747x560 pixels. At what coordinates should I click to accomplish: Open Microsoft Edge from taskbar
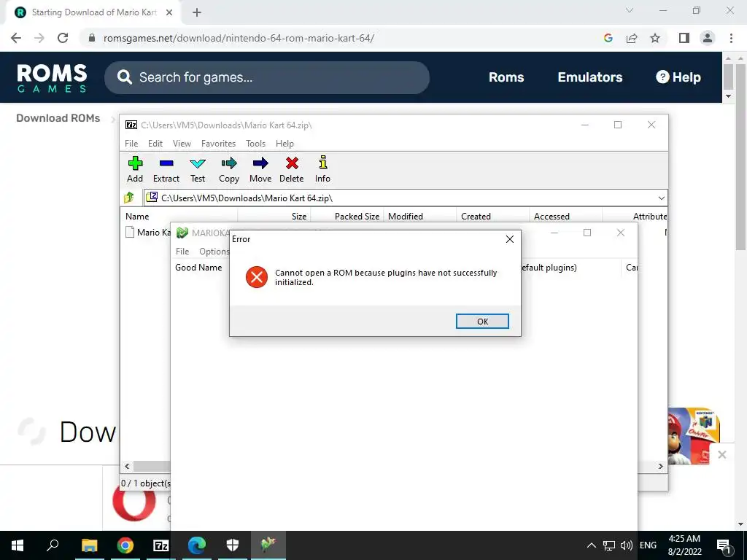pyautogui.click(x=197, y=545)
